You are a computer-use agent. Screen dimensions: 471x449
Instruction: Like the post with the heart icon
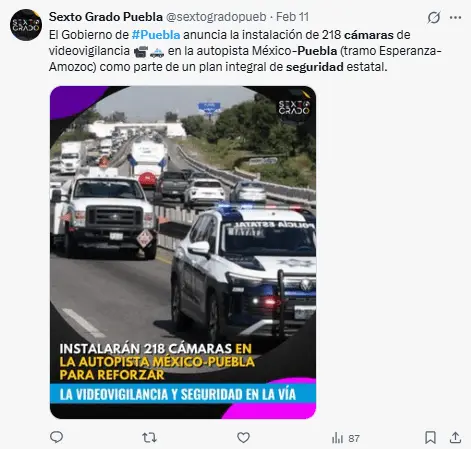(243, 438)
